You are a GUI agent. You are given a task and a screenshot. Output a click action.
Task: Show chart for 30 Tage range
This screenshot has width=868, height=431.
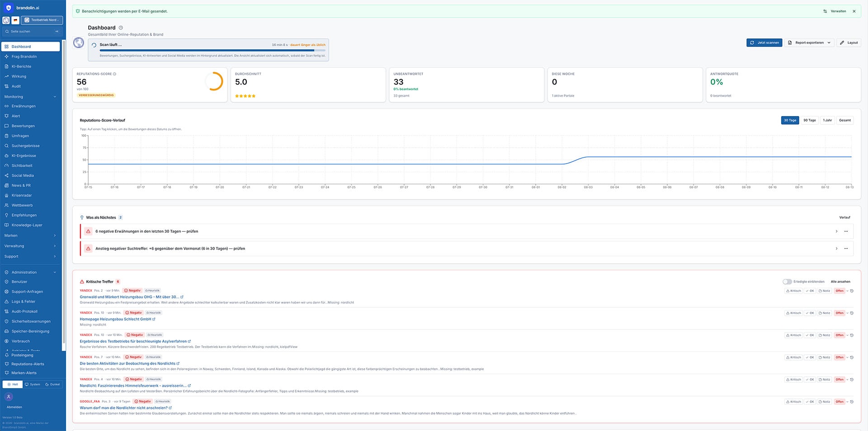[x=790, y=120]
